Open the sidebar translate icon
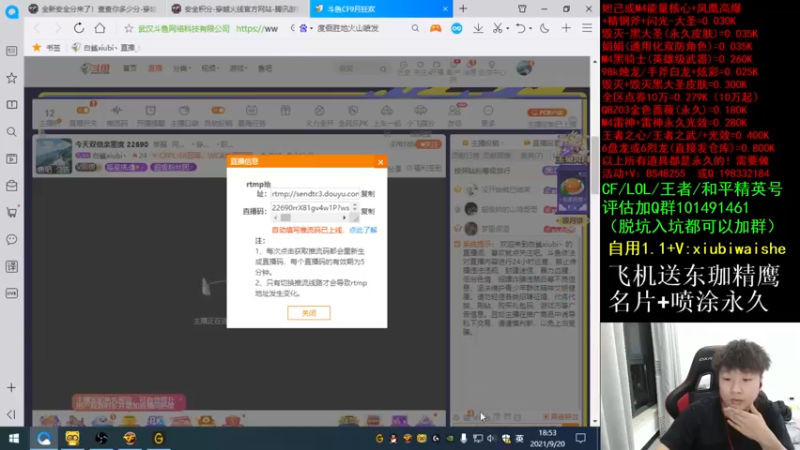 [11, 266]
